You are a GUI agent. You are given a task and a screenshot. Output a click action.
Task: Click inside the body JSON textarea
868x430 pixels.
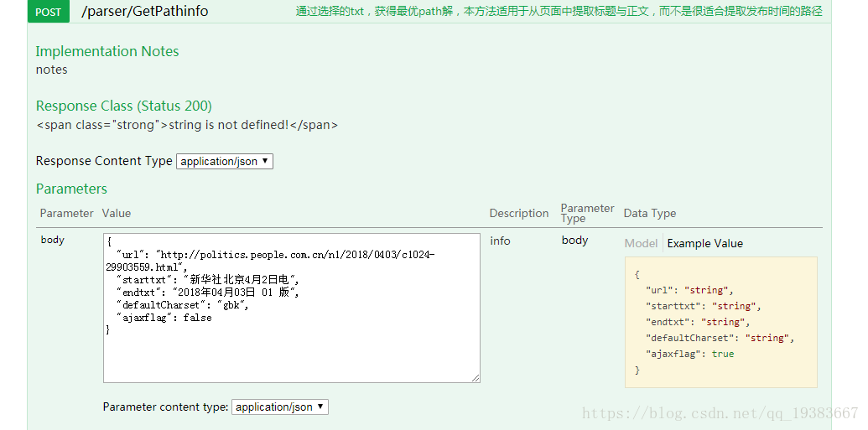point(292,308)
